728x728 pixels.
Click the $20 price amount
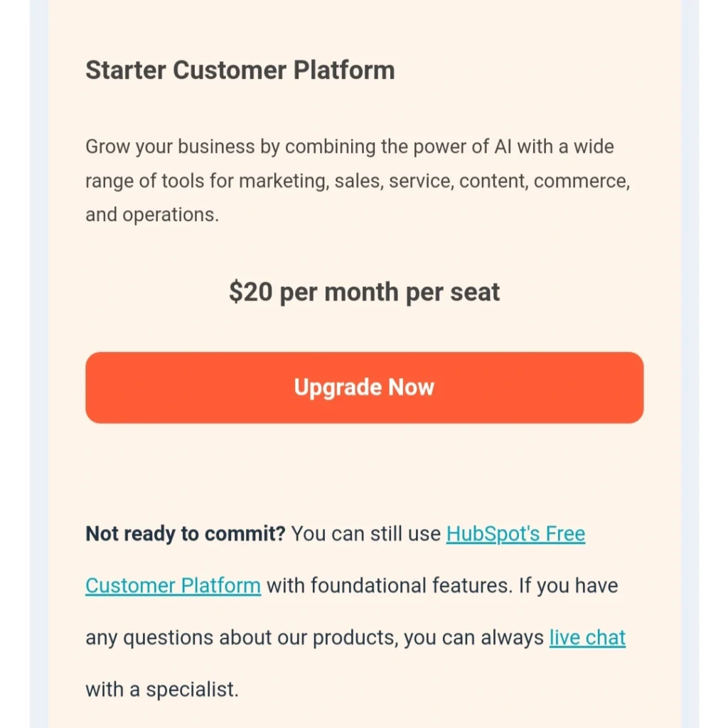tap(251, 292)
